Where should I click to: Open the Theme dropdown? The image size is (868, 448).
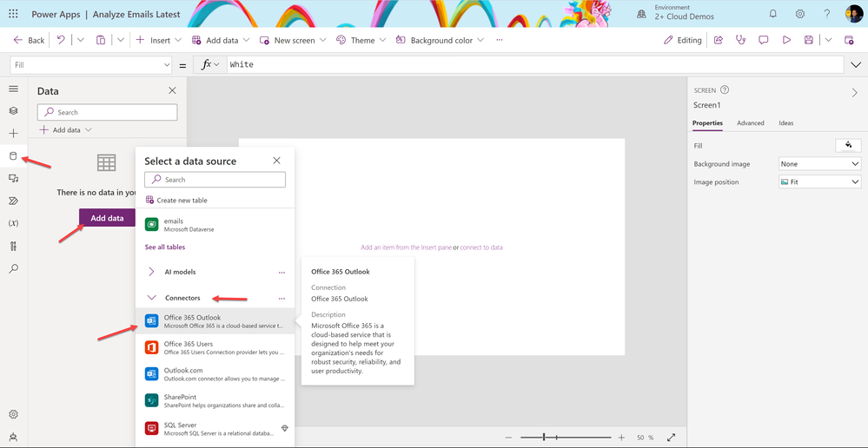click(361, 40)
